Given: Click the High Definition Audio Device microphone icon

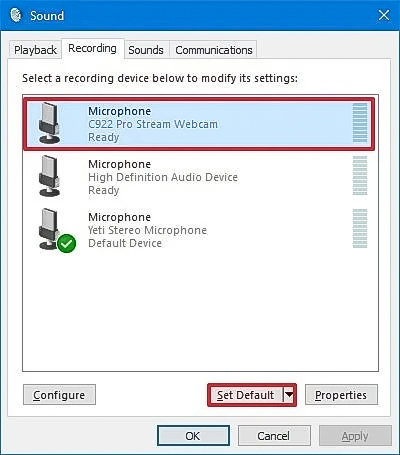Looking at the screenshot, I should click(x=49, y=176).
